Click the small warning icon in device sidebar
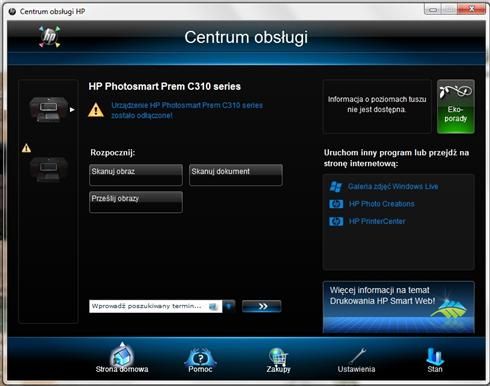The height and width of the screenshot is (386, 490). coord(26,148)
